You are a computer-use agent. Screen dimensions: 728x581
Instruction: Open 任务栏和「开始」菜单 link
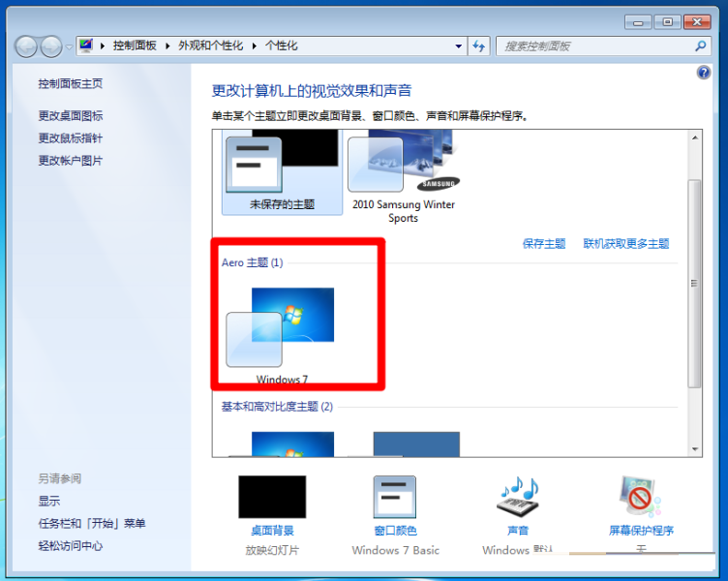pyautogui.click(x=91, y=524)
